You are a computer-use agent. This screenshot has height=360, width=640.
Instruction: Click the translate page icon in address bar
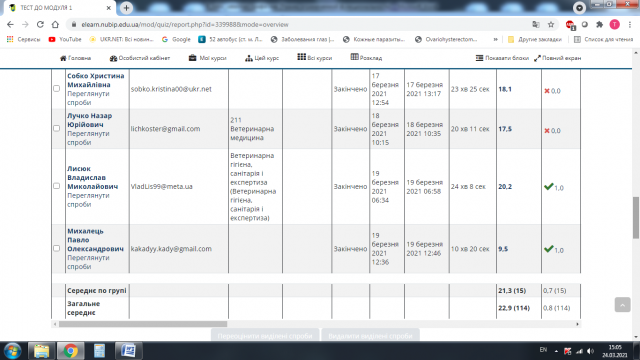click(x=536, y=24)
